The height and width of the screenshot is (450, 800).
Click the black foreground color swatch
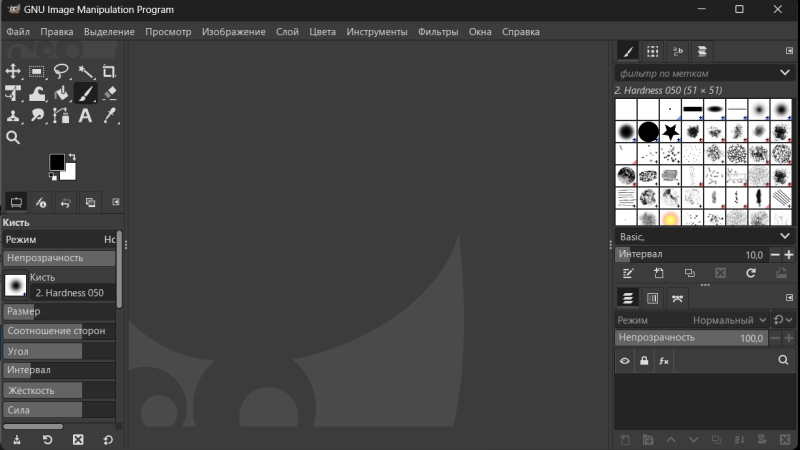coord(56,162)
